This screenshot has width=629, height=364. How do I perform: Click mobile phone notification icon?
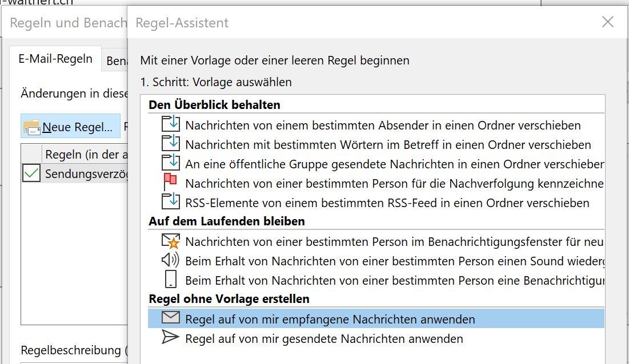(171, 279)
